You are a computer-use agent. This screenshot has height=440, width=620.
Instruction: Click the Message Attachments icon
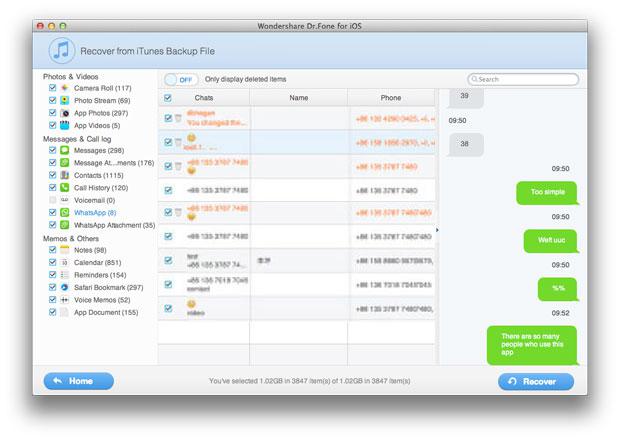tap(64, 162)
